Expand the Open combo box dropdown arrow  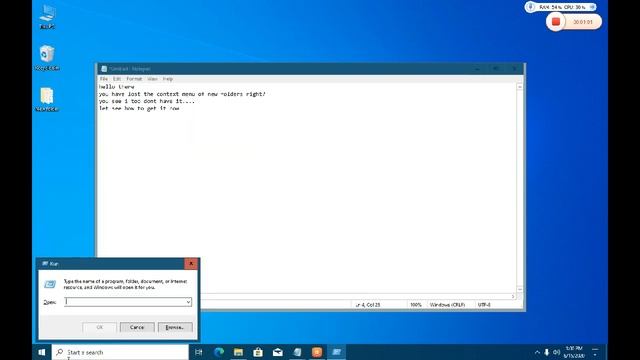tap(188, 302)
